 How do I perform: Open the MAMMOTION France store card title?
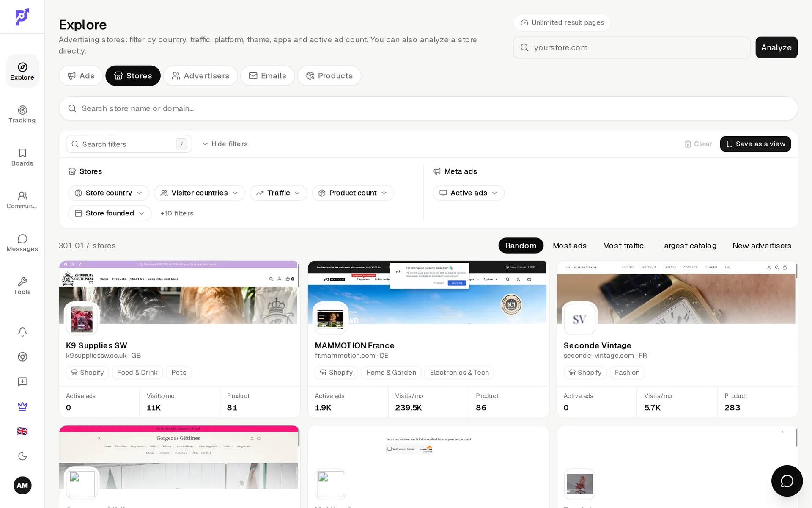click(354, 345)
